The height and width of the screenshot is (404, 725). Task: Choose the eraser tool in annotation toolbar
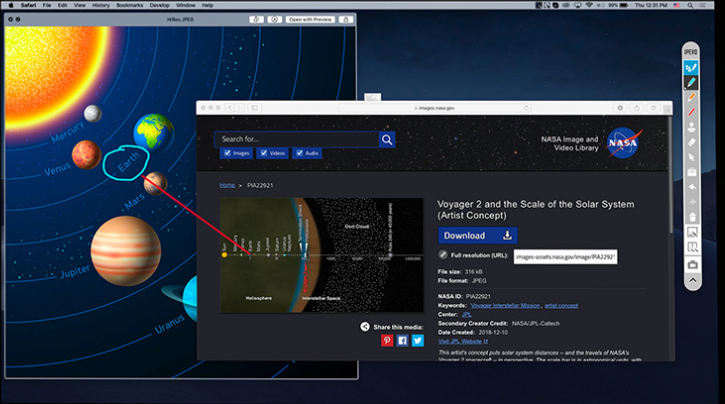(x=690, y=142)
